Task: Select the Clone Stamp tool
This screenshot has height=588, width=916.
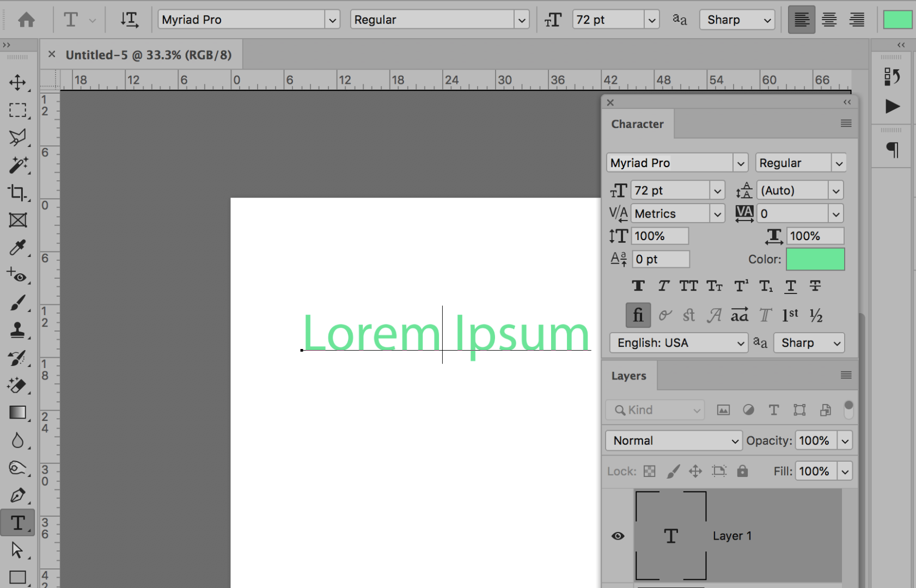Action: 18,330
